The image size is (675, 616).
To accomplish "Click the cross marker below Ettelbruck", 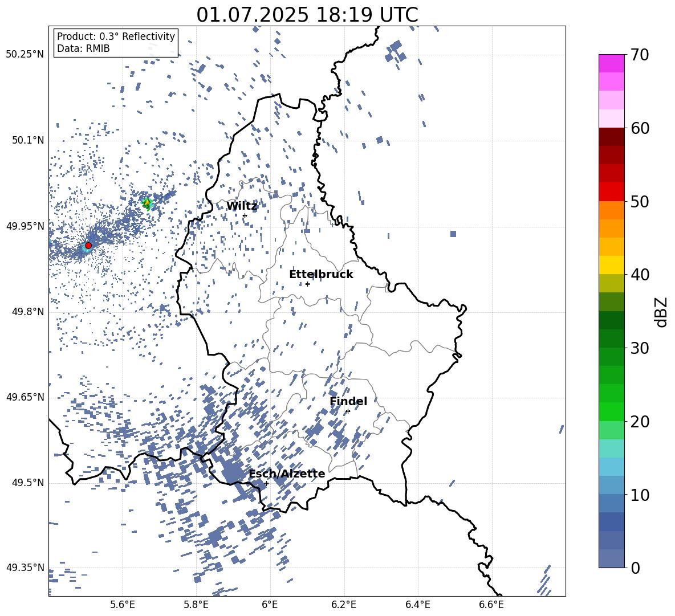I will click(307, 284).
